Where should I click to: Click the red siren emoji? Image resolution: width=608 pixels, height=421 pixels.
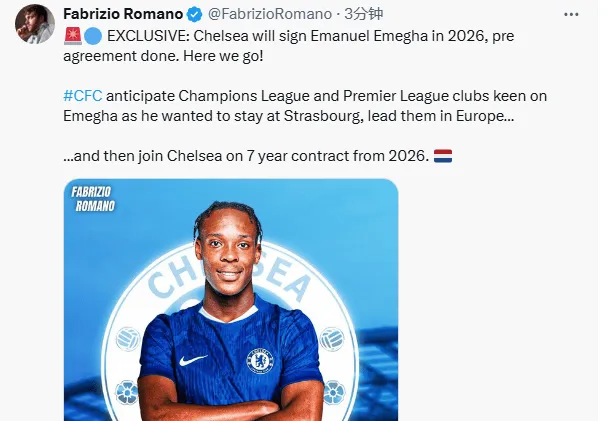coord(71,37)
